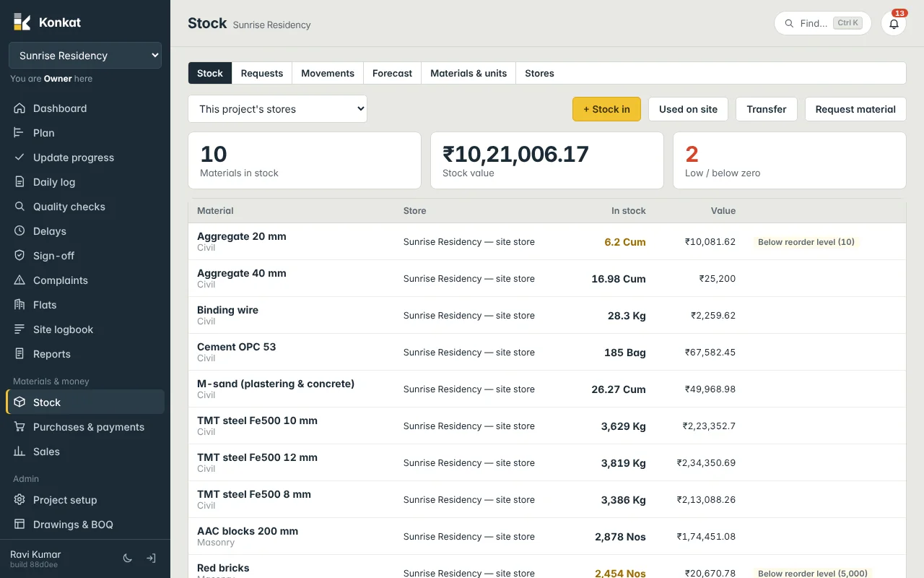This screenshot has width=924, height=578.
Task: Click the Konkat logo icon
Action: click(x=22, y=22)
